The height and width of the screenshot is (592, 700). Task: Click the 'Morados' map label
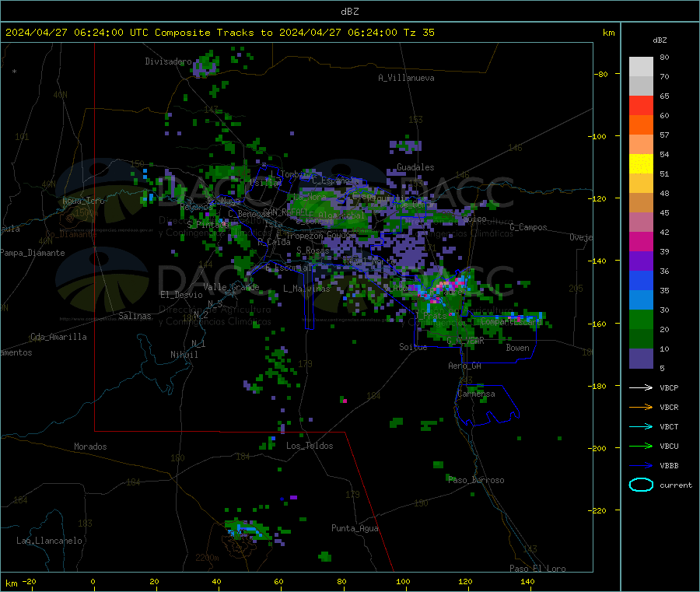pos(90,447)
